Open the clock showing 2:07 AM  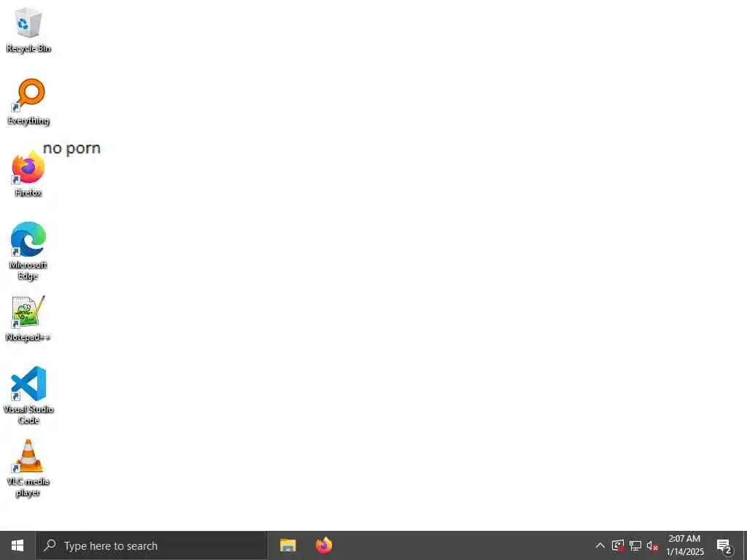point(684,545)
